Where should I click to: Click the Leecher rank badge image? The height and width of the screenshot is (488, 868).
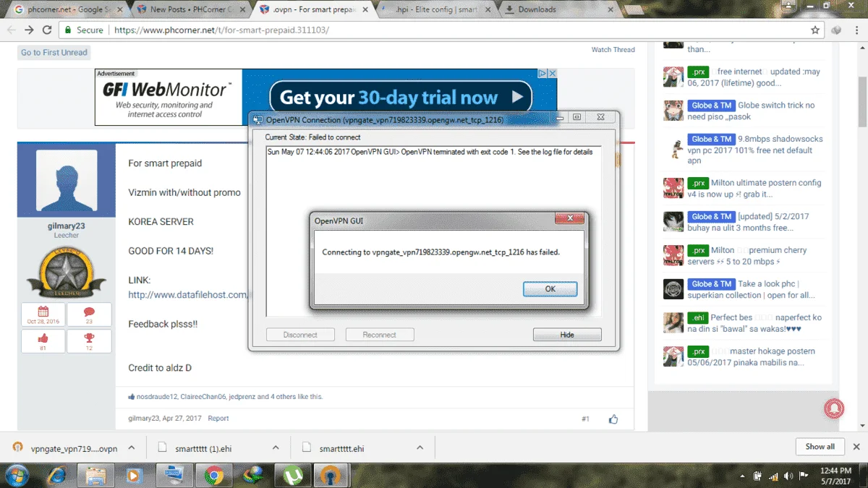tap(66, 273)
